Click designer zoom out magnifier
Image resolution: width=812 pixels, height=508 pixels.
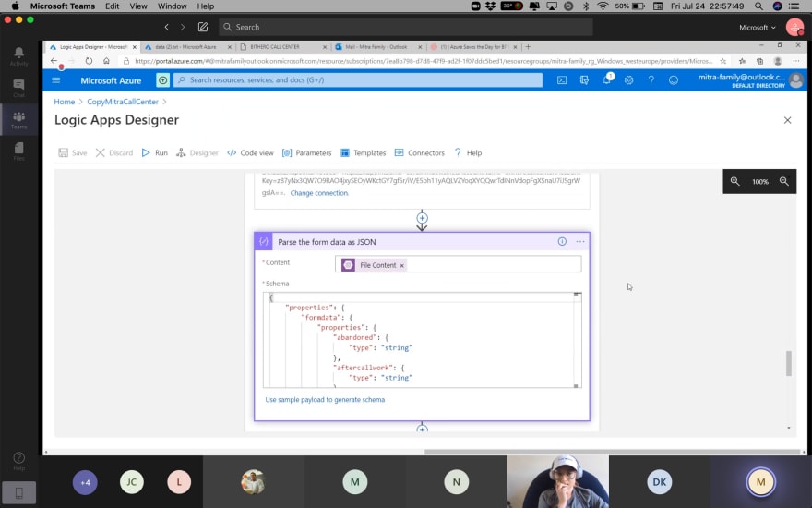[784, 181]
